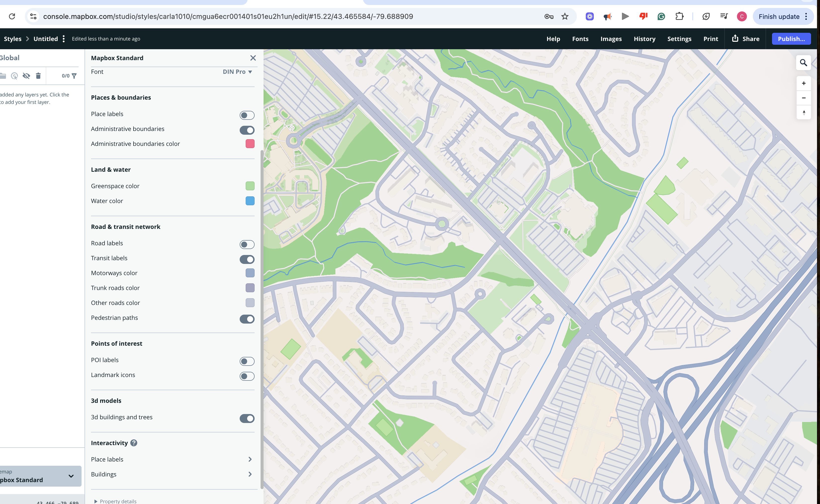Close the Mapbox Standard panel

253,58
